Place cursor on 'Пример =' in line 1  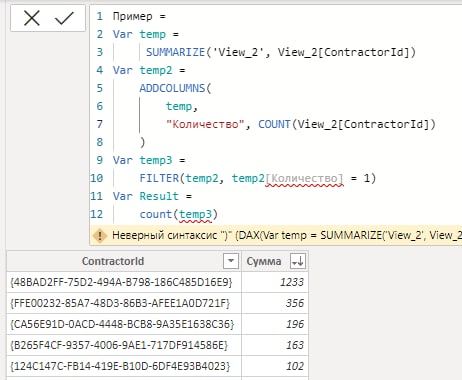tap(139, 16)
